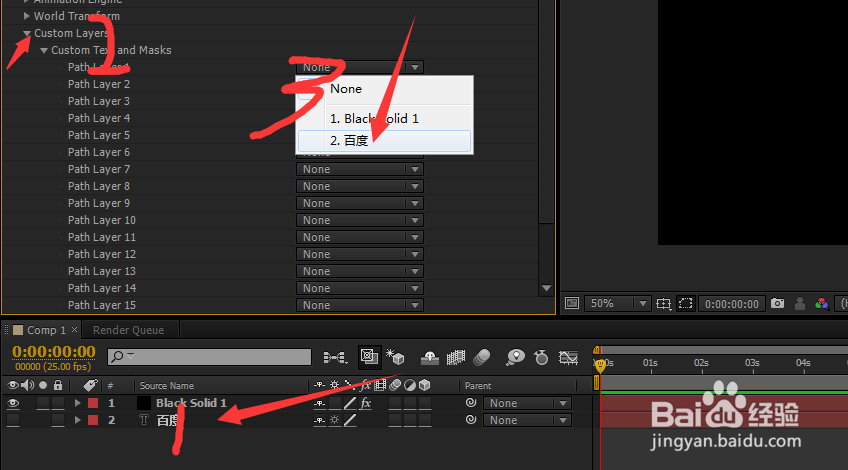Expand the World Transform group

pos(26,16)
